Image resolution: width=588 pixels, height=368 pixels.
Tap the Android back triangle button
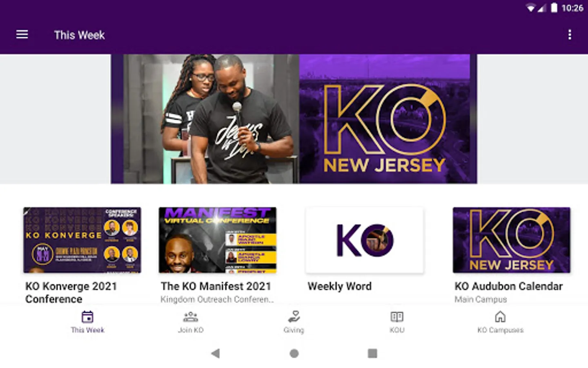216,353
